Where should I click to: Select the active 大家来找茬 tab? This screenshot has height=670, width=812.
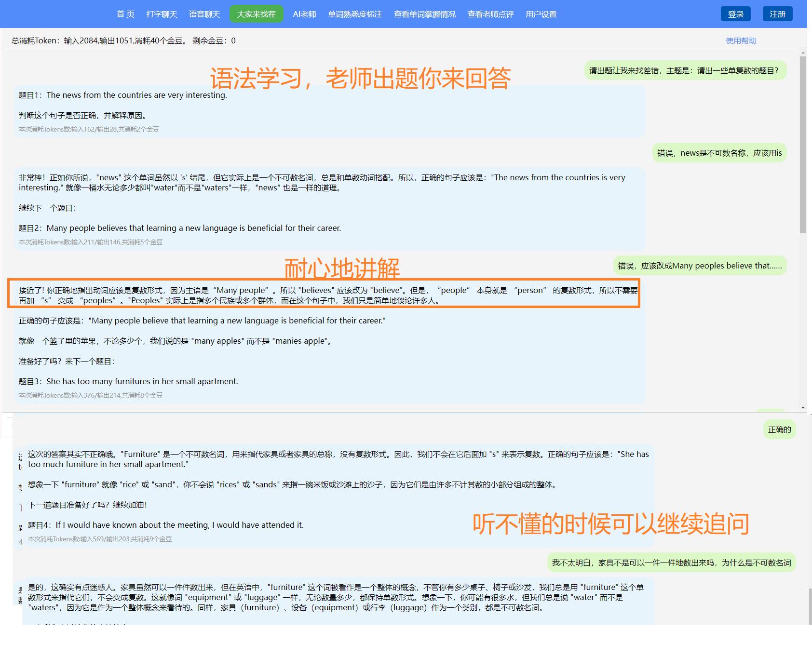click(256, 14)
